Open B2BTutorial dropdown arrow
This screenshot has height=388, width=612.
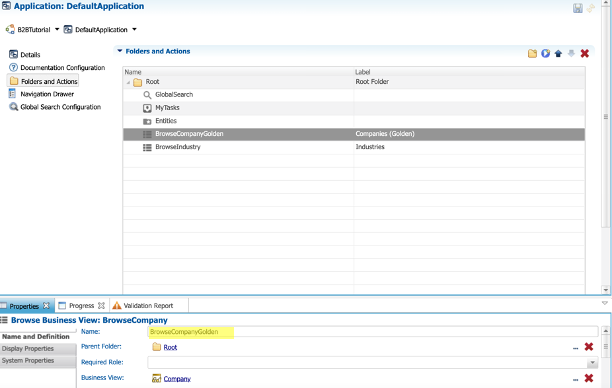[57, 29]
